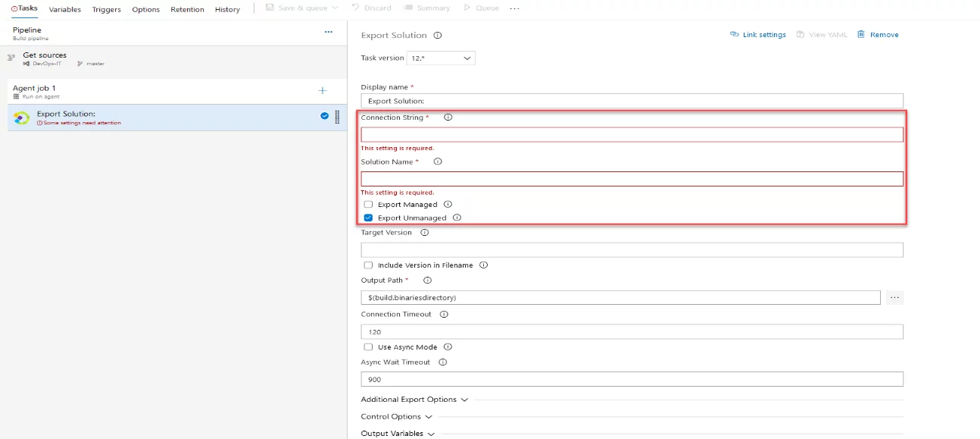Click Export Unmanaged info icon
Viewport: 980px width, 439px height.
click(457, 218)
